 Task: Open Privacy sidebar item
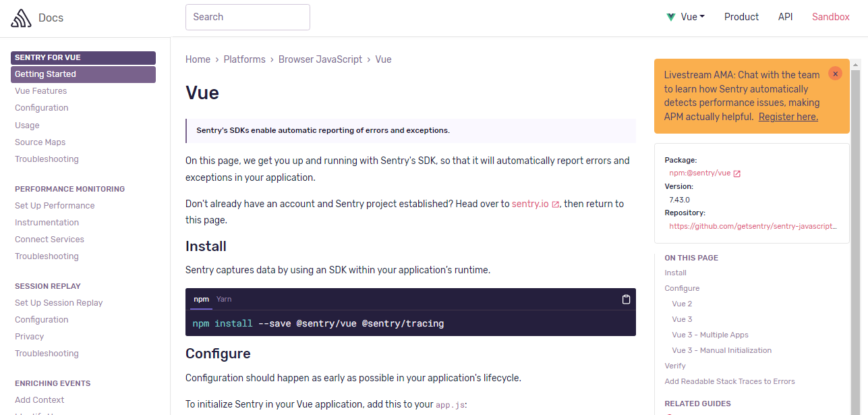[29, 337]
